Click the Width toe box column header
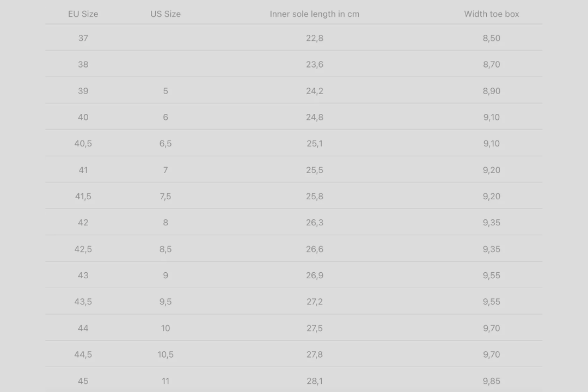Image resolution: width=588 pixels, height=392 pixels. [491, 14]
